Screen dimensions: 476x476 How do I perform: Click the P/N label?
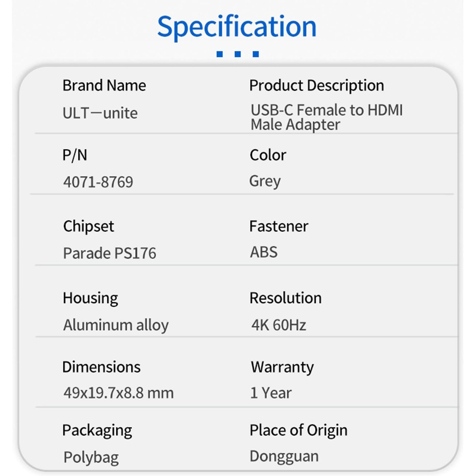click(75, 155)
